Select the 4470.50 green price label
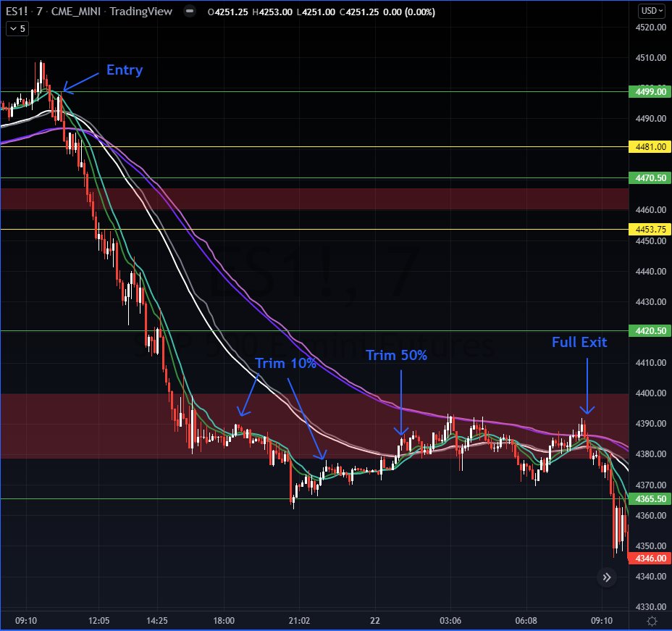 tap(650, 178)
